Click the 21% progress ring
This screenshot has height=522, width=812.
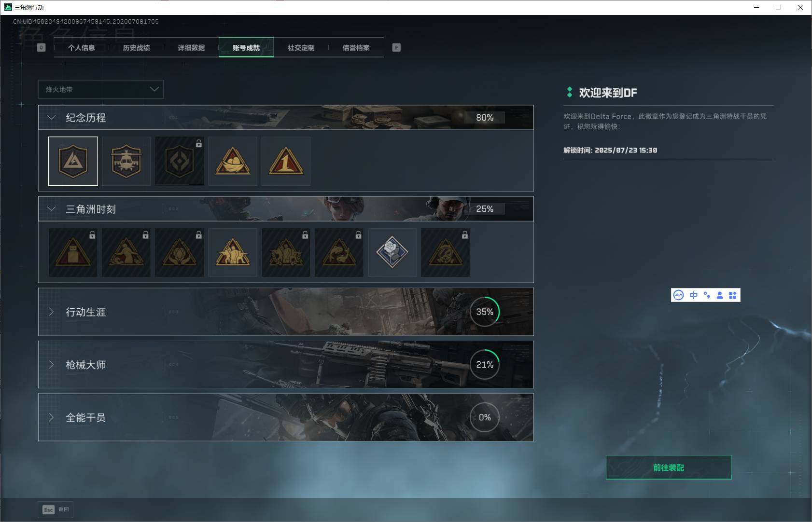(485, 364)
